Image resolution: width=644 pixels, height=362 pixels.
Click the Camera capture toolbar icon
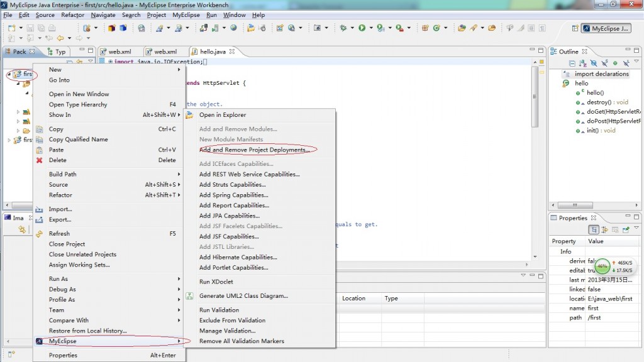click(318, 28)
